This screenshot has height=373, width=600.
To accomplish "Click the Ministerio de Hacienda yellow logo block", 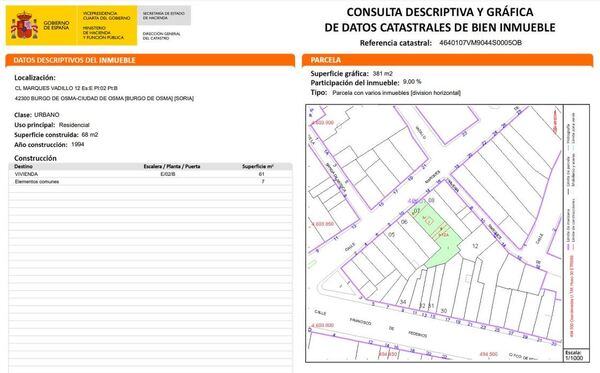I will point(105,25).
